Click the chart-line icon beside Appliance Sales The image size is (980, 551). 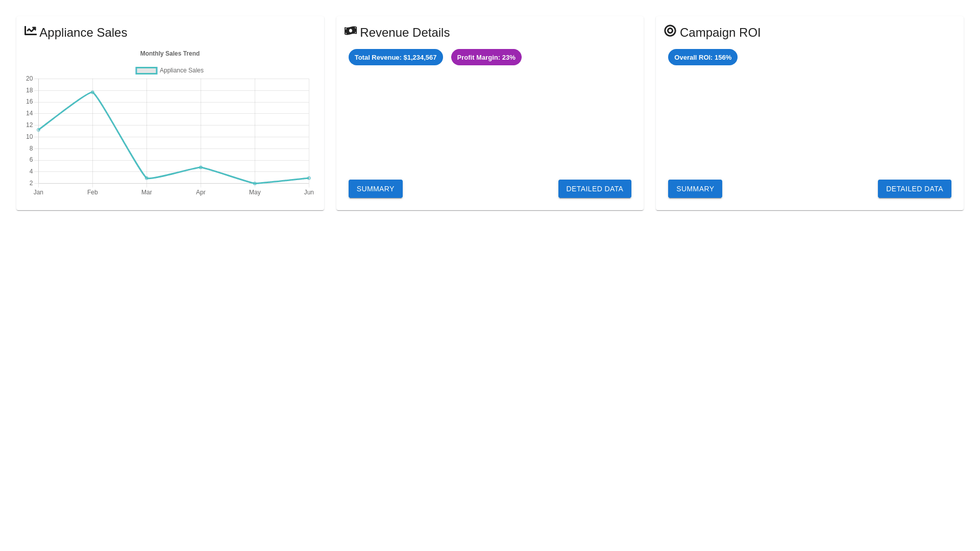click(x=31, y=31)
